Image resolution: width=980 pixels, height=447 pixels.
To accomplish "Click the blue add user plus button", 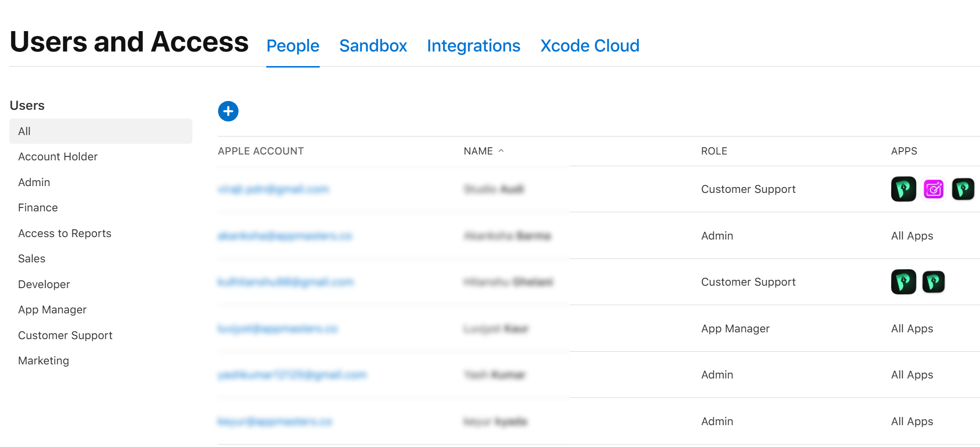I will (x=228, y=111).
